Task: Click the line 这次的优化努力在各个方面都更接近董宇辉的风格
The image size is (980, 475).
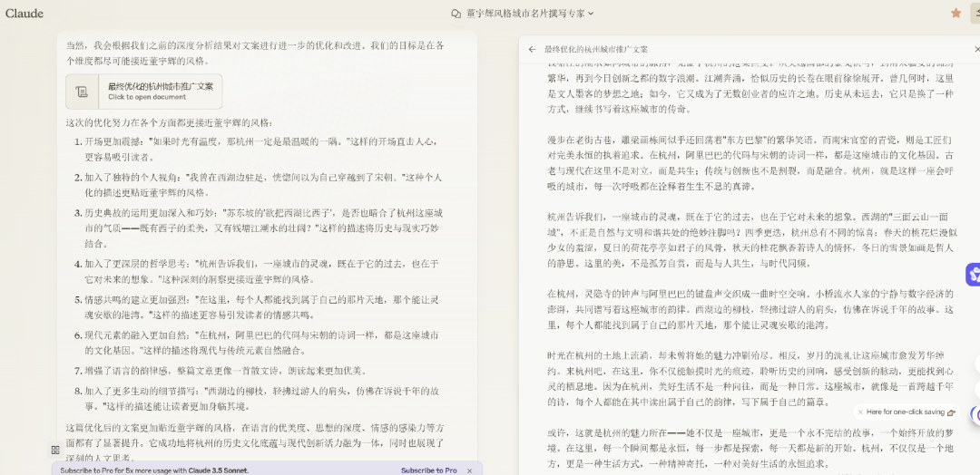Action: coord(170,122)
